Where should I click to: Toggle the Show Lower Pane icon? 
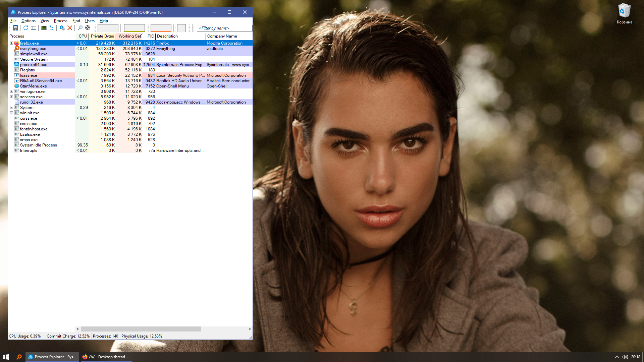coord(34,28)
